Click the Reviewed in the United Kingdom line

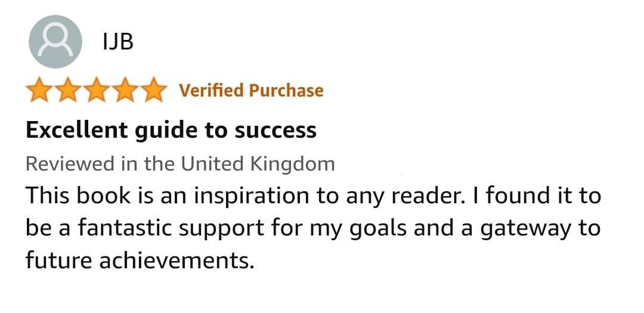pos(180,164)
